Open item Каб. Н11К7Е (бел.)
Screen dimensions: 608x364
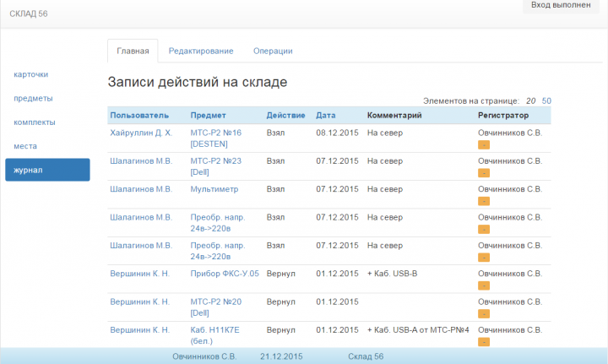[214, 335]
